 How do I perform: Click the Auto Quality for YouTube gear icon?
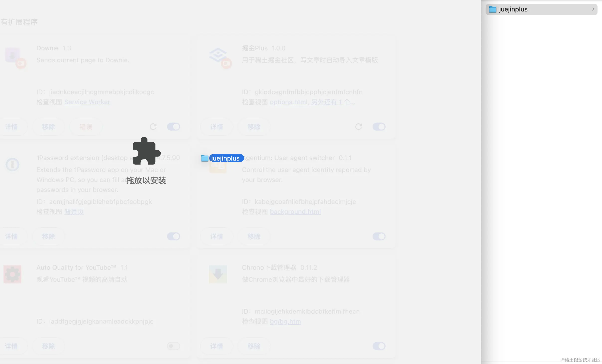coord(12,274)
